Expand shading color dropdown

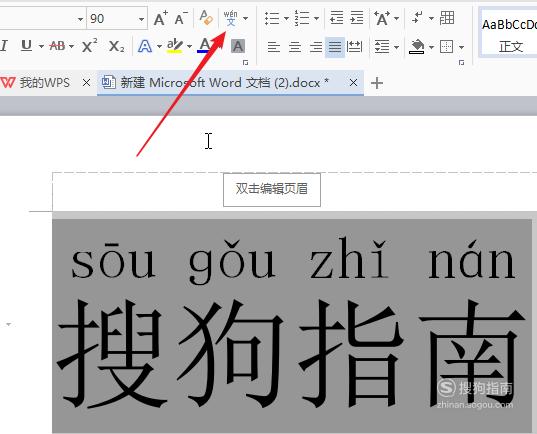pyautogui.click(x=432, y=47)
